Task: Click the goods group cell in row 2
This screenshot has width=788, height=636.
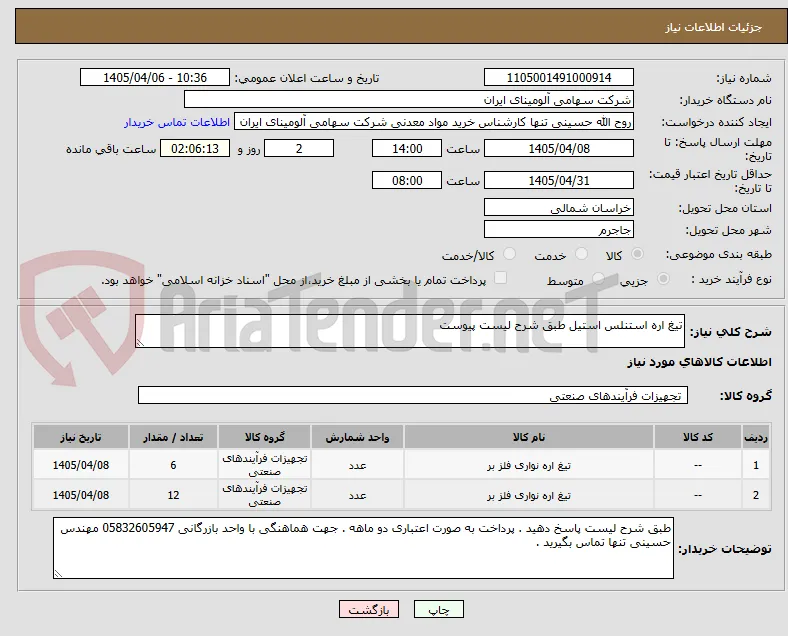Action: pos(264,495)
